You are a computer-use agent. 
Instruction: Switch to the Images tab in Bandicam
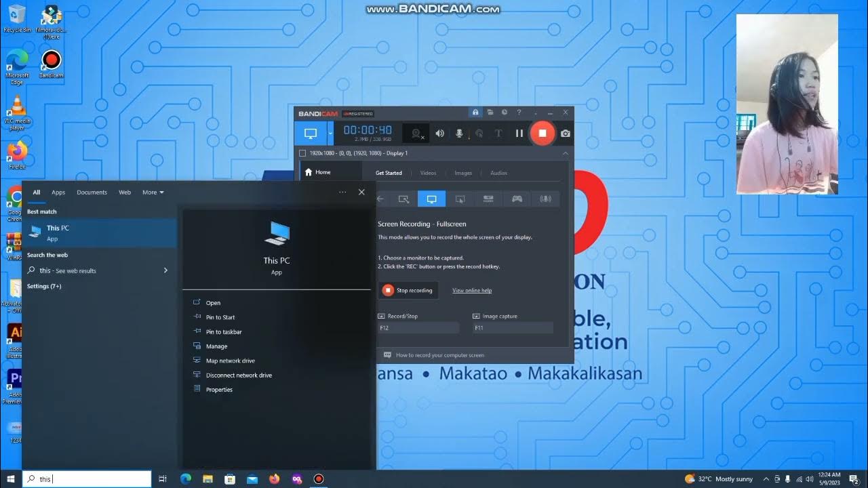tap(463, 173)
